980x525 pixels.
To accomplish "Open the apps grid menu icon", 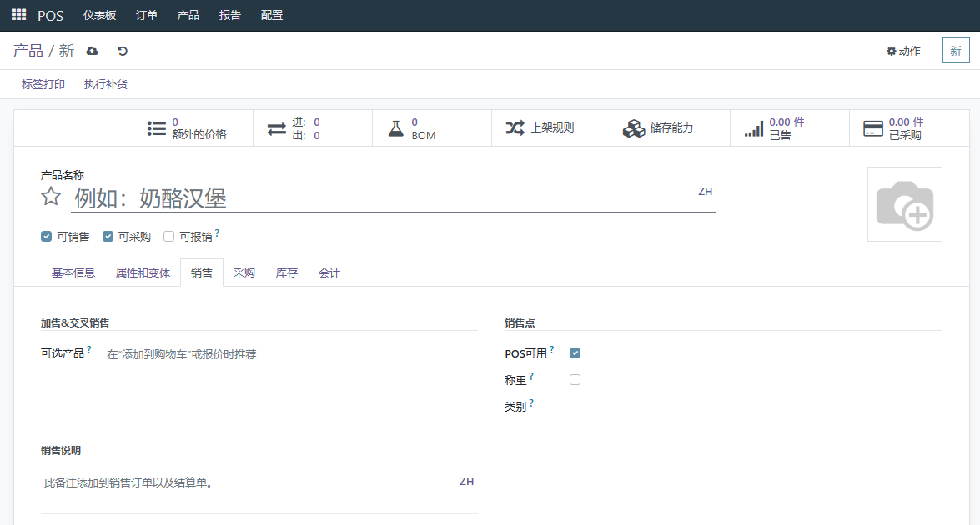I will coord(18,14).
